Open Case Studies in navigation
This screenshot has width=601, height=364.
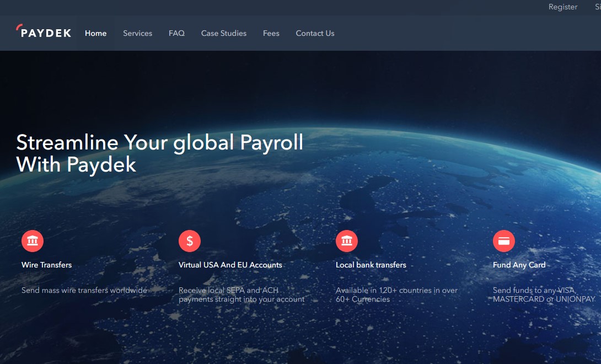click(x=224, y=34)
